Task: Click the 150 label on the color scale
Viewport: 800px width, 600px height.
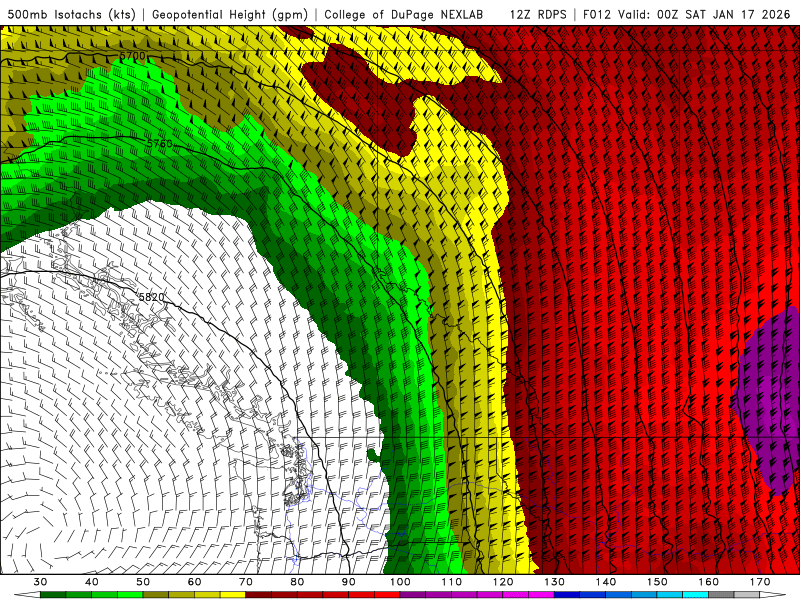Action: click(x=657, y=582)
